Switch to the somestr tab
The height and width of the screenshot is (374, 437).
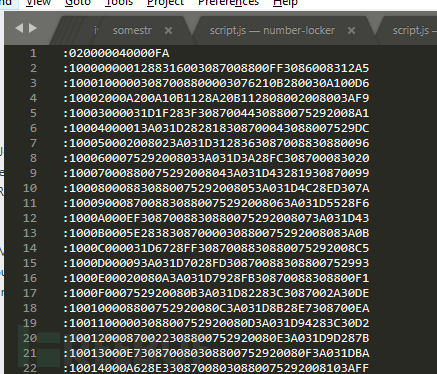coord(132,30)
